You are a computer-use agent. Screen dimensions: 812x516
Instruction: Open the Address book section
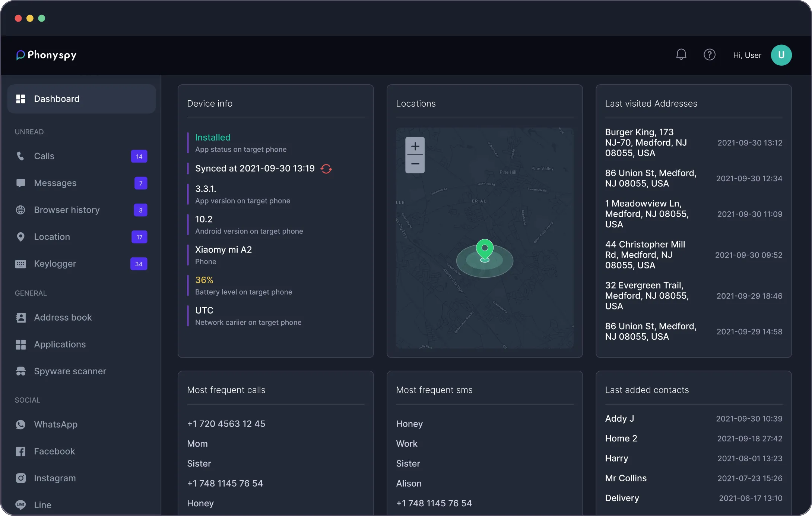click(x=63, y=317)
